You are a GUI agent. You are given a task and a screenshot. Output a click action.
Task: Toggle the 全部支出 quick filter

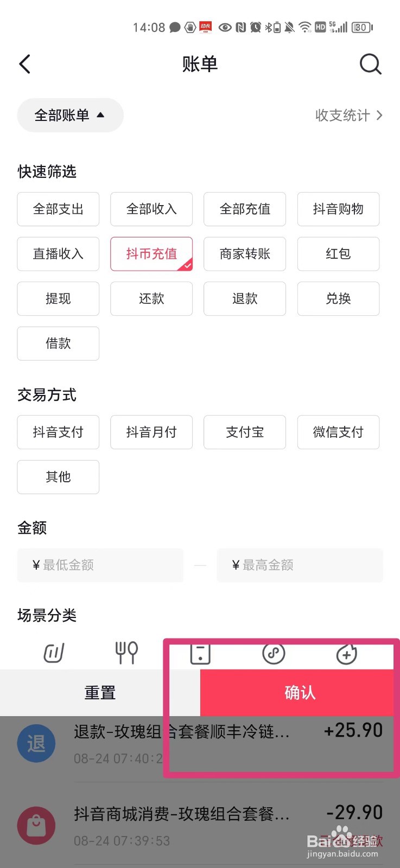click(58, 209)
